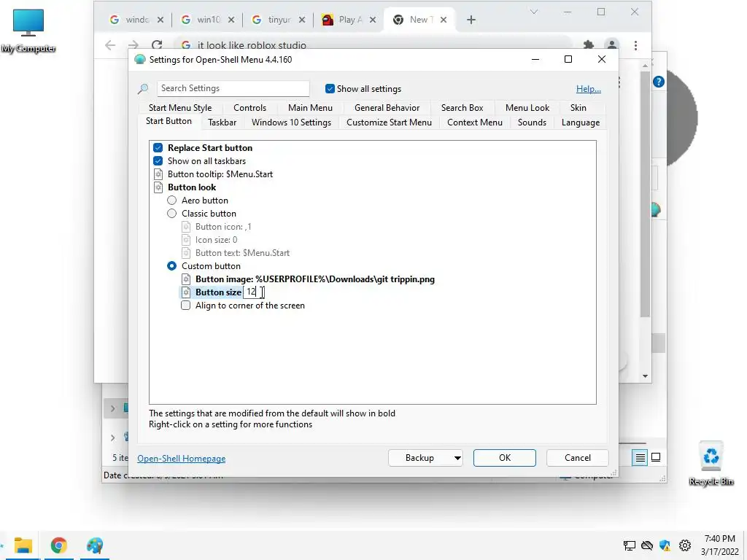The image size is (747, 560).
Task: Open the Search Box tab
Action: (x=462, y=108)
